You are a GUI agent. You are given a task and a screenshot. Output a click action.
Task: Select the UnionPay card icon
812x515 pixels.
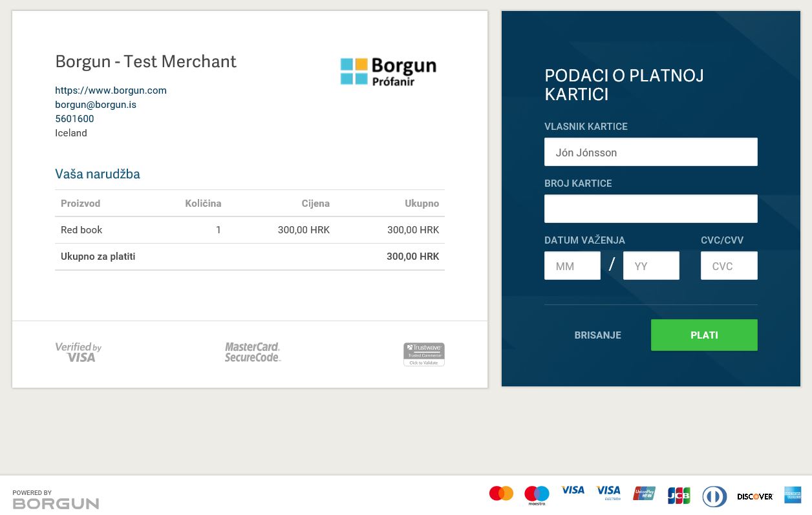[x=644, y=493]
